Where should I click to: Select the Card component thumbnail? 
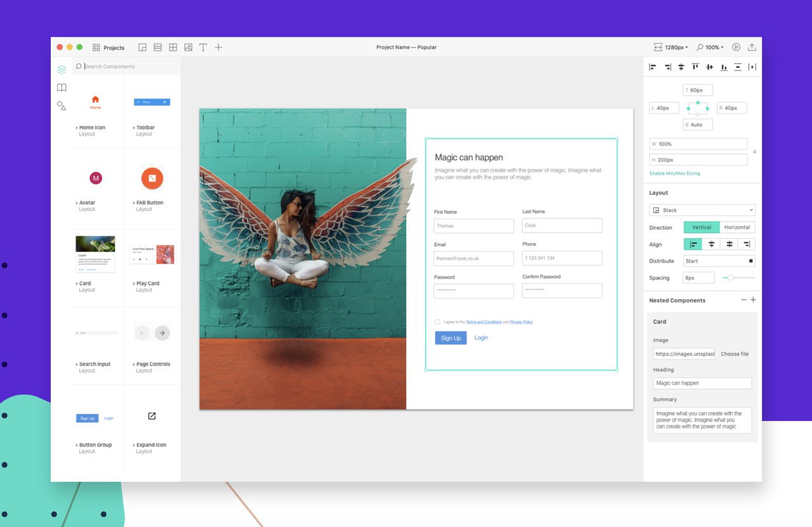pos(95,255)
